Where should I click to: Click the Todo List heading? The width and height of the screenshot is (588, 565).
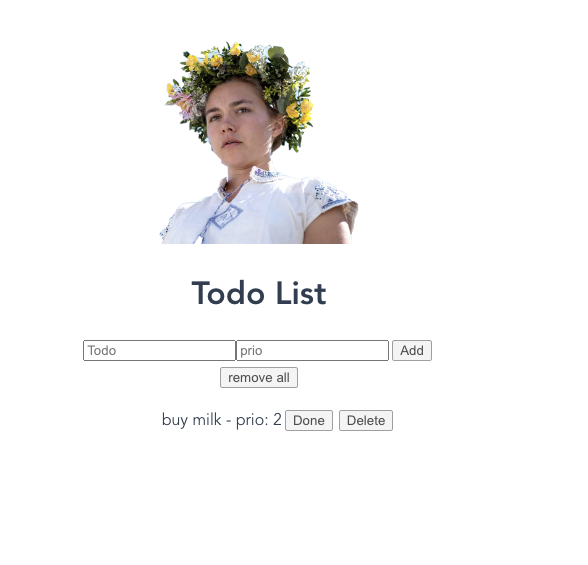coord(259,293)
